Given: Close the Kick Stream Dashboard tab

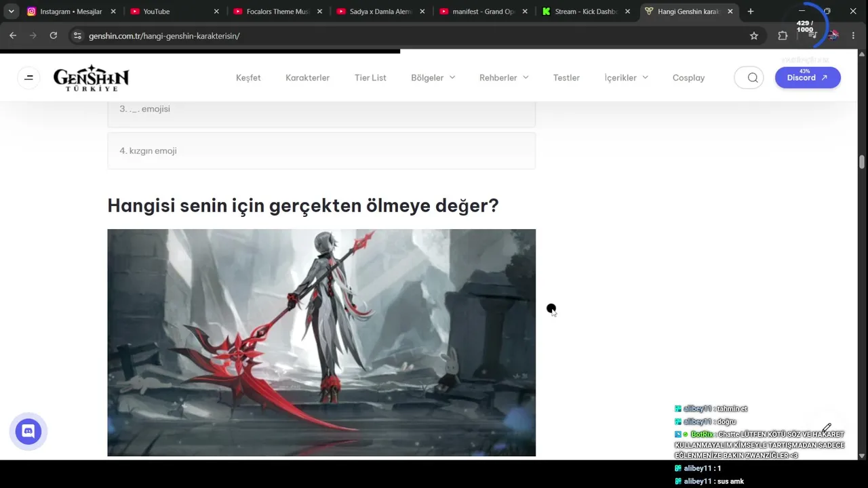Looking at the screenshot, I should 627,12.
